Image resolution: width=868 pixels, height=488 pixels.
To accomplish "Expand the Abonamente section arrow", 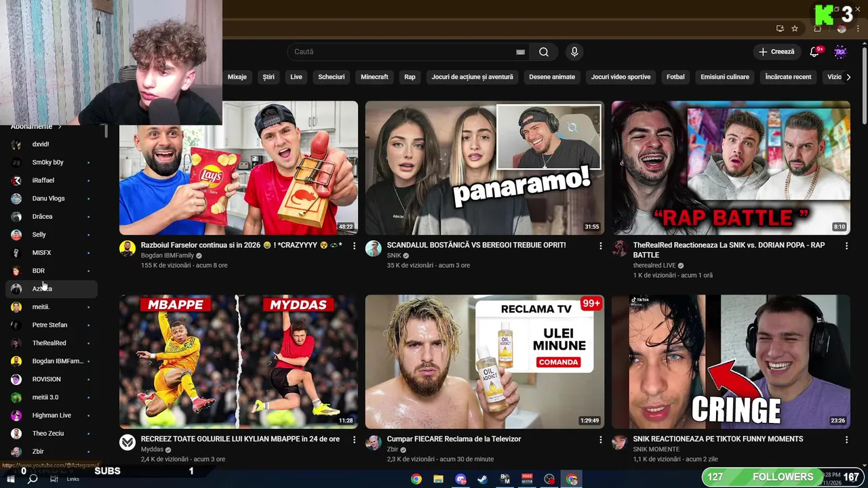I will (x=60, y=127).
